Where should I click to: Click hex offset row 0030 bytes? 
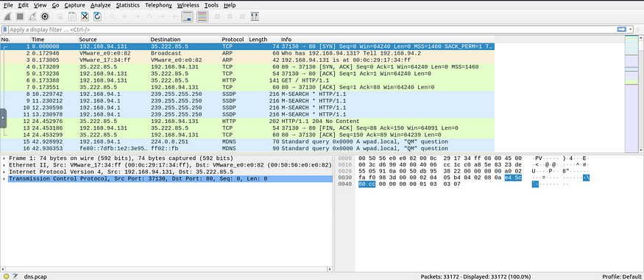pyautogui.click(x=440, y=178)
